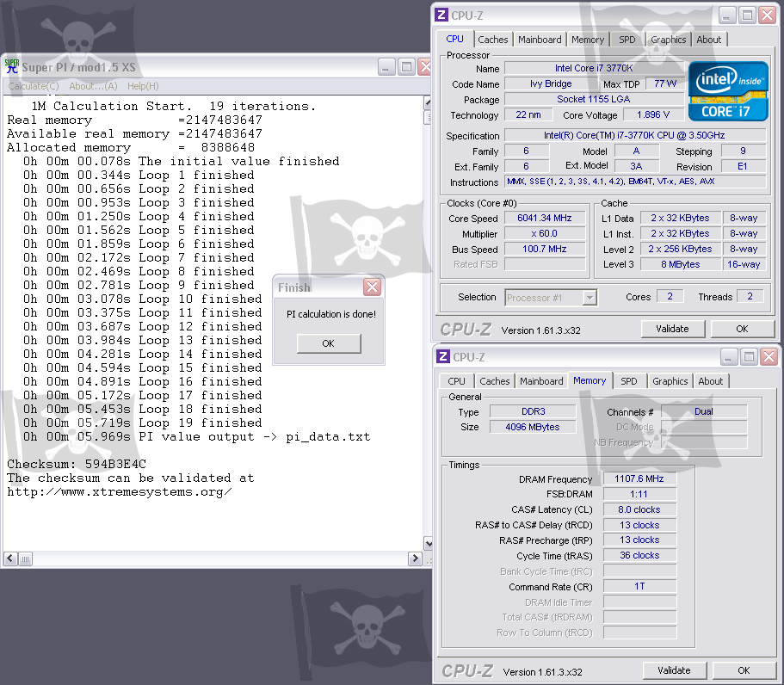784x685 pixels.
Task: Click the right arrow of Super PI horizontal scrollbar
Action: pyautogui.click(x=415, y=558)
